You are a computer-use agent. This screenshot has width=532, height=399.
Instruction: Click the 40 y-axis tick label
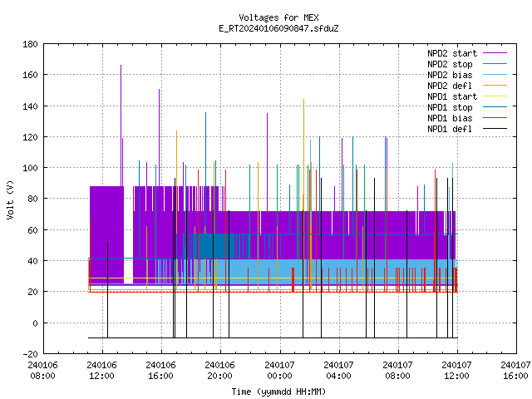click(x=32, y=261)
